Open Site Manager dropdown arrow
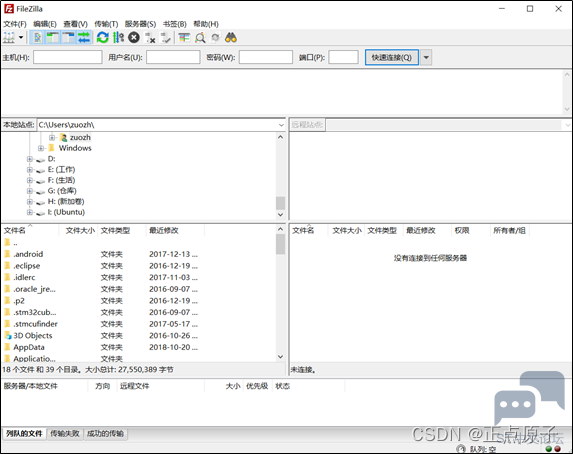 (21, 38)
